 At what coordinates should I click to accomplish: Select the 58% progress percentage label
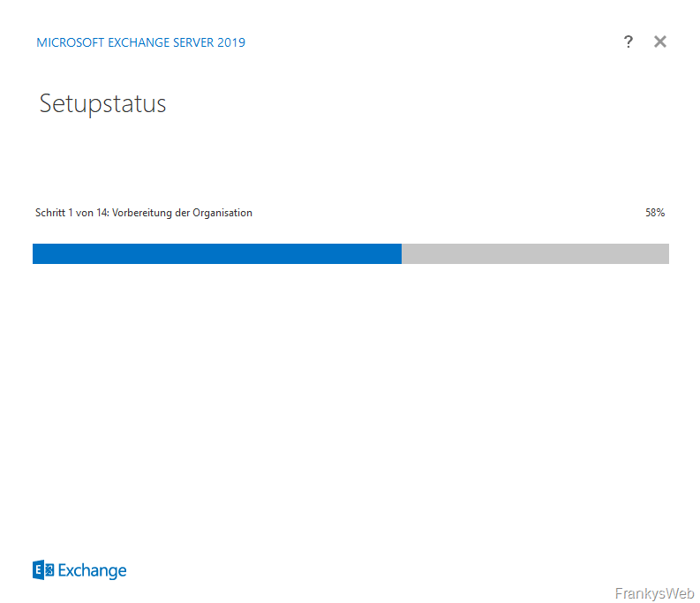(654, 213)
